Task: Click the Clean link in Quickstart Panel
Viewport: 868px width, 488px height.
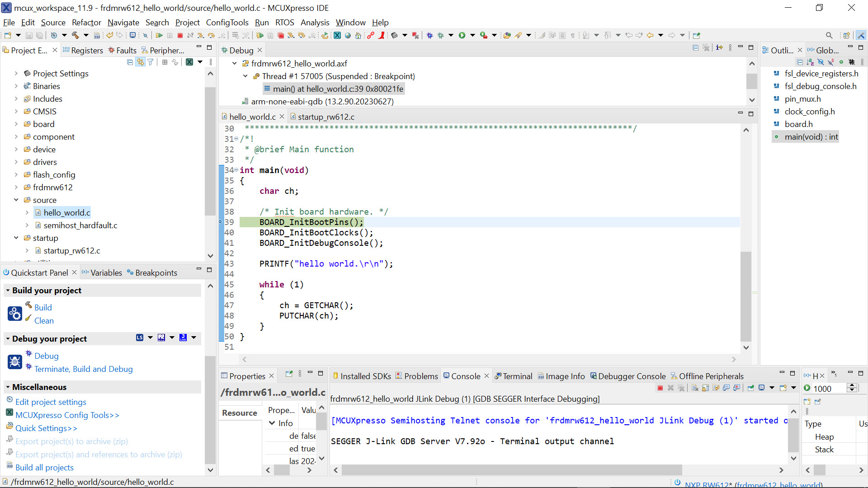Action: (44, 320)
